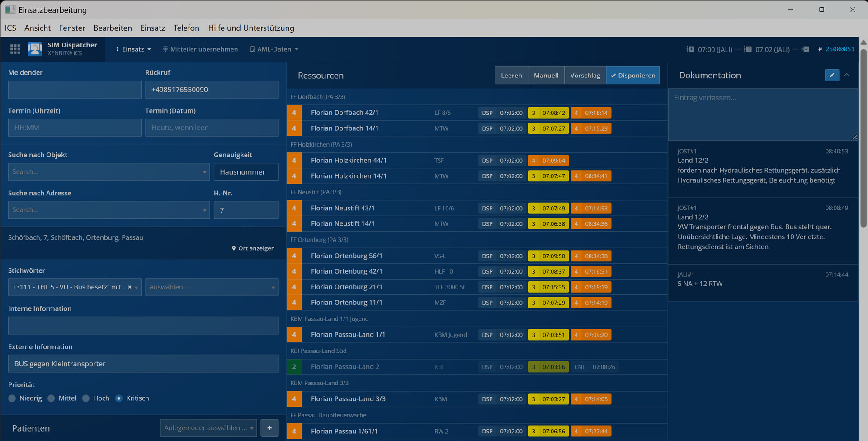Open the Einsatz toolbar dropdown
Viewport: 868px width, 441px height.
pyautogui.click(x=133, y=49)
